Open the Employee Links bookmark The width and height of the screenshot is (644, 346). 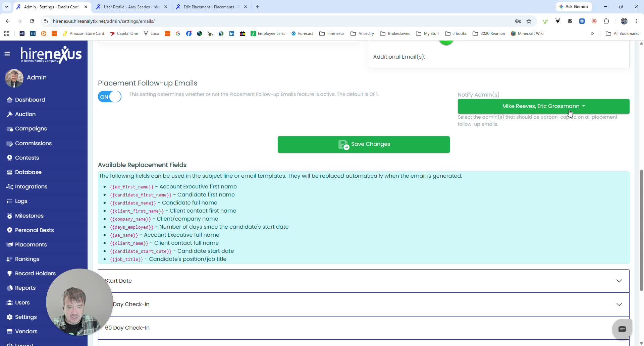point(268,34)
